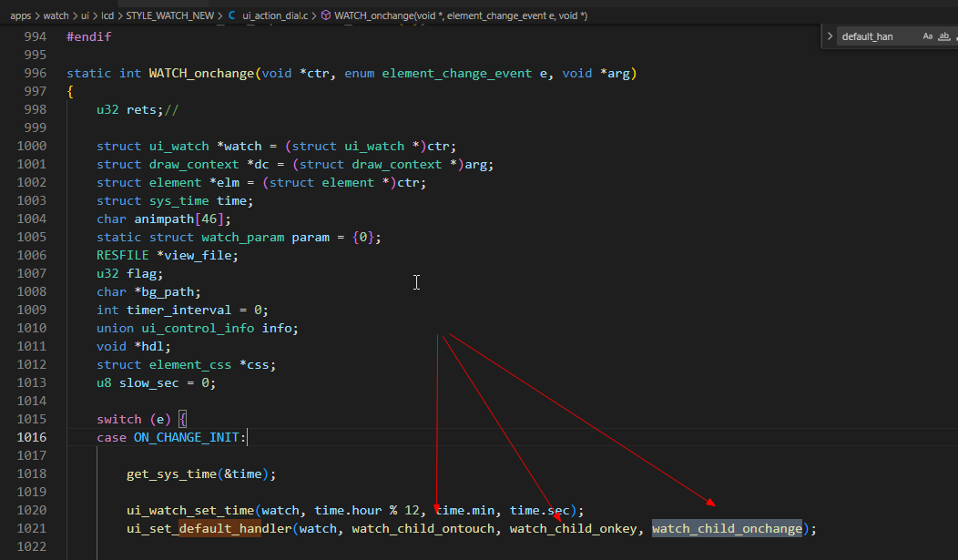
Task: Click the function symbol cube icon
Action: click(x=326, y=15)
